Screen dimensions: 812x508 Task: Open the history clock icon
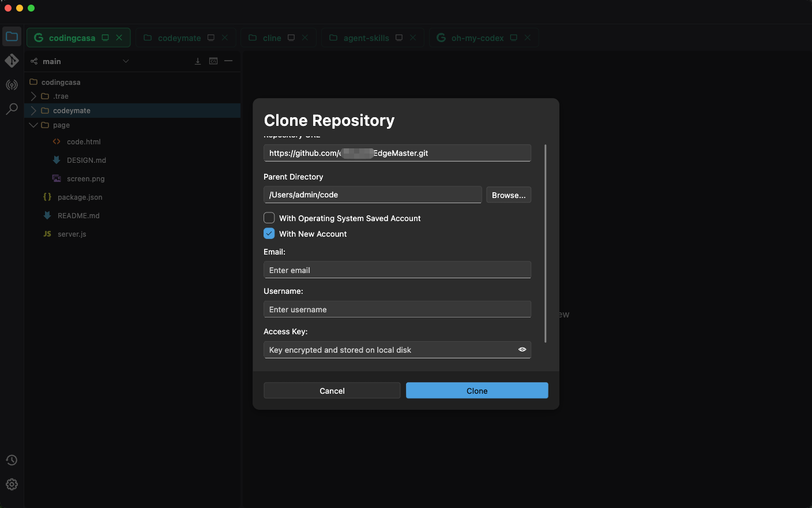pyautogui.click(x=12, y=460)
